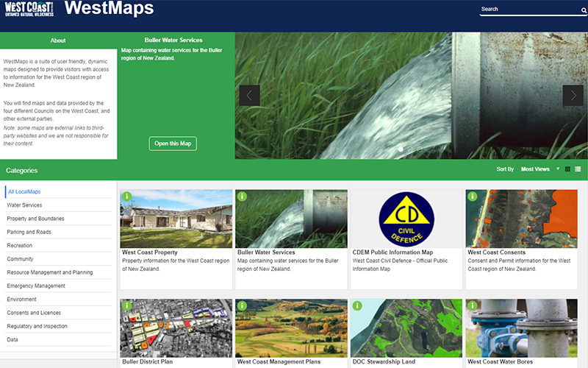
Task: Click the search magnifier icon
Action: coord(584,10)
